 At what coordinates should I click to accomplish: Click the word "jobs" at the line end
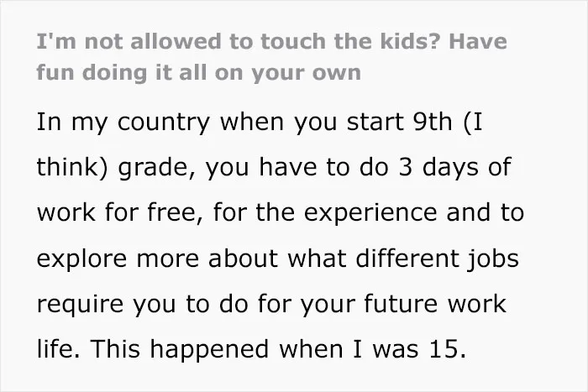point(493,259)
